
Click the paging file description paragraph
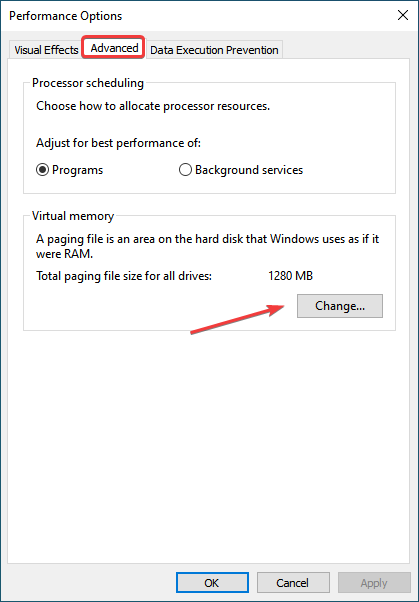[x=207, y=246]
